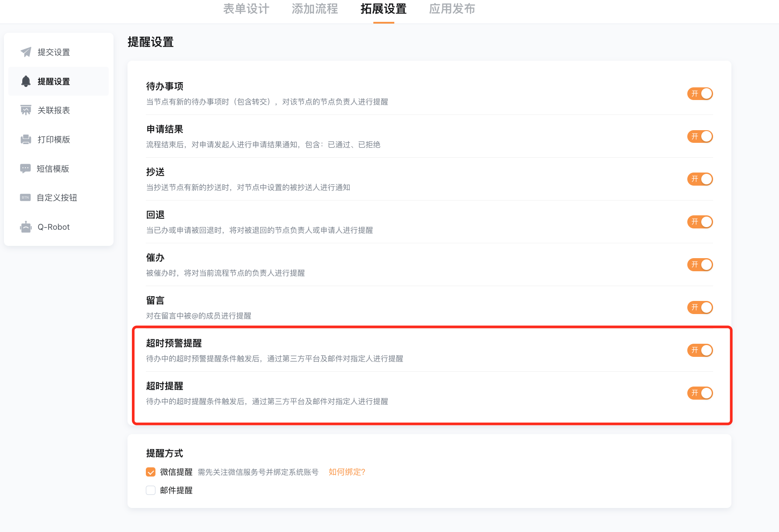This screenshot has height=532, width=779.
Task: Toggle the 回退 reminder switch
Action: pyautogui.click(x=700, y=222)
